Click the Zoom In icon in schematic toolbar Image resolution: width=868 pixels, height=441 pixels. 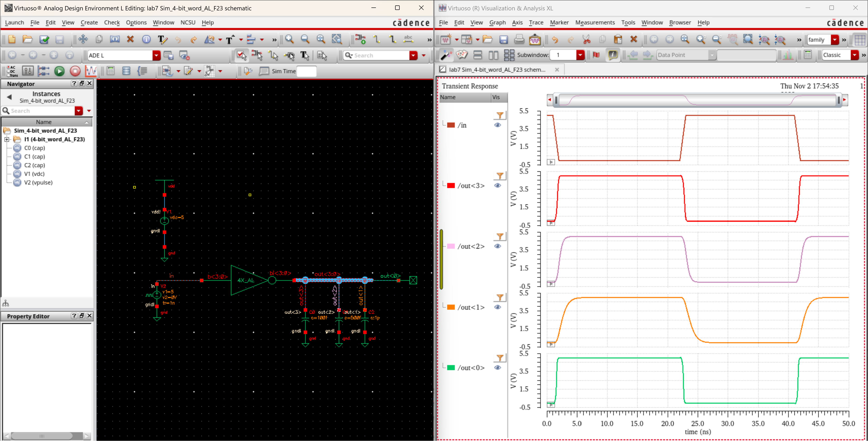[x=289, y=39]
